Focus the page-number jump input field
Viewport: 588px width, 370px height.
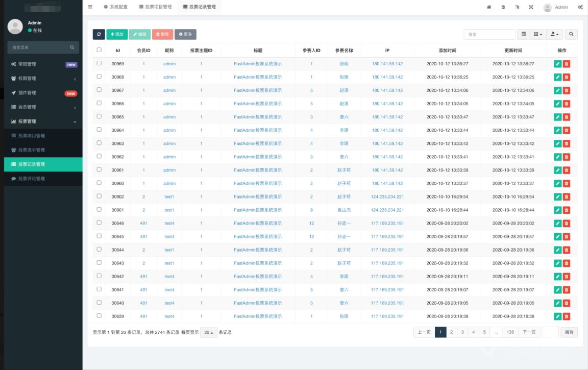tap(550, 332)
